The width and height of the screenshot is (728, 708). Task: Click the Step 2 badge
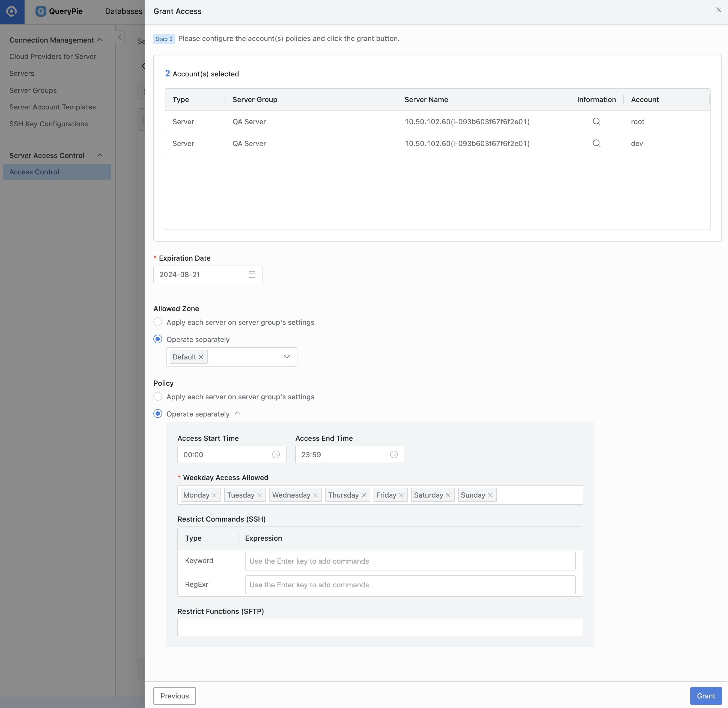(x=164, y=39)
